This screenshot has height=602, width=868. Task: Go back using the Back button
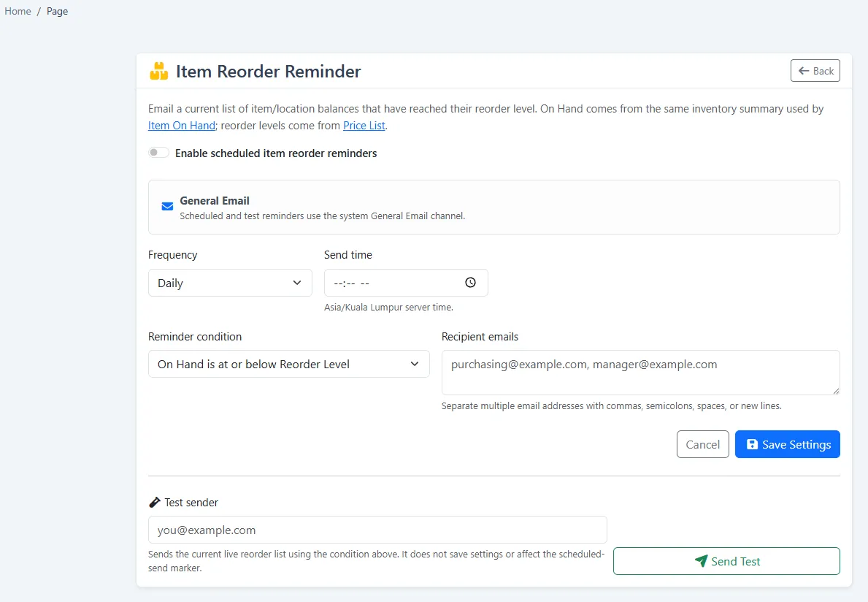tap(815, 71)
